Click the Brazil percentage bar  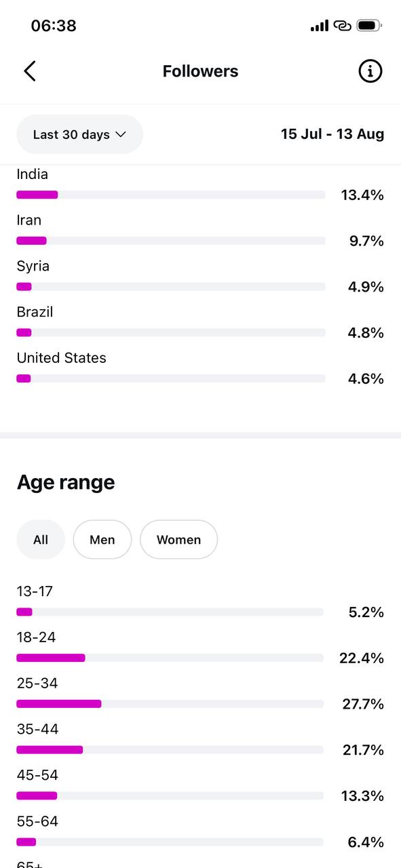click(x=171, y=332)
